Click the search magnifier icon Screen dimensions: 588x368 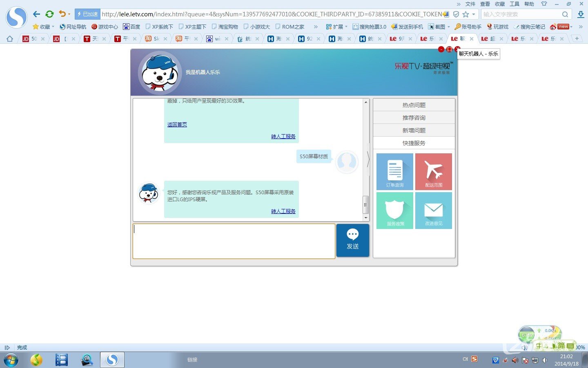point(565,14)
